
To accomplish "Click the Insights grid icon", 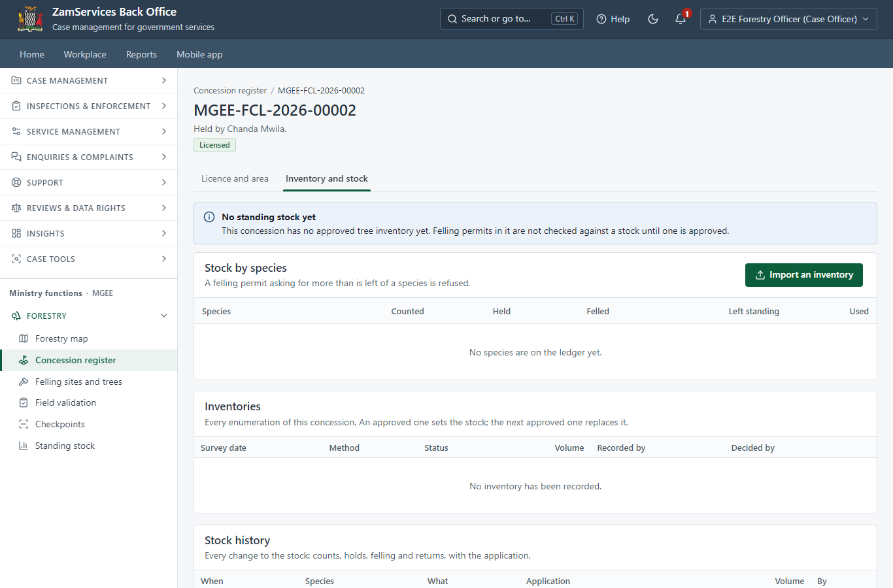I will 16,233.
